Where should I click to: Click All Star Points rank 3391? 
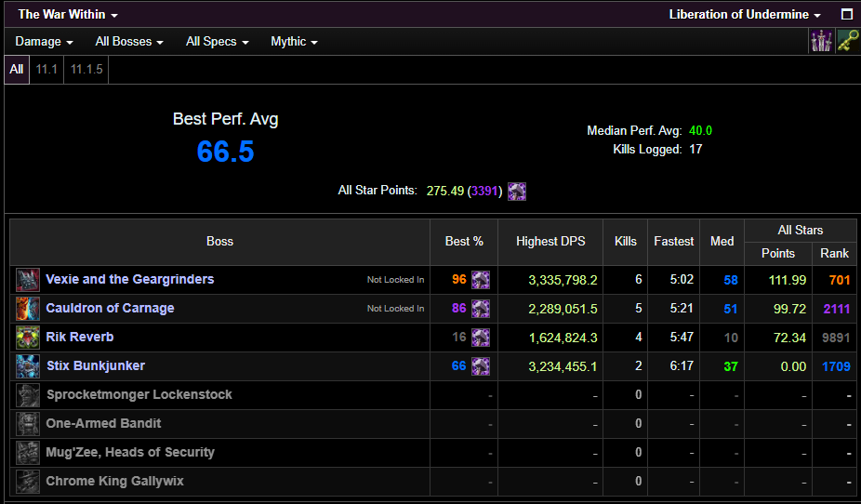click(484, 191)
